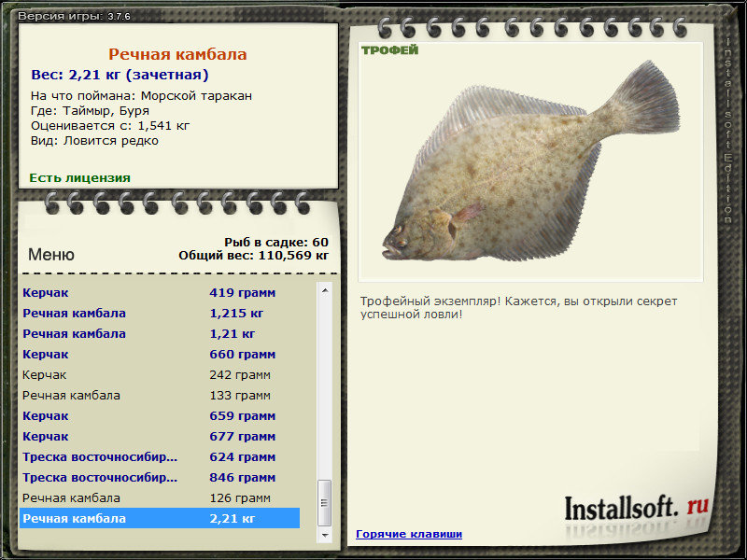The image size is (747, 560).
Task: Open the Горячие клавиши link
Action: point(409,534)
